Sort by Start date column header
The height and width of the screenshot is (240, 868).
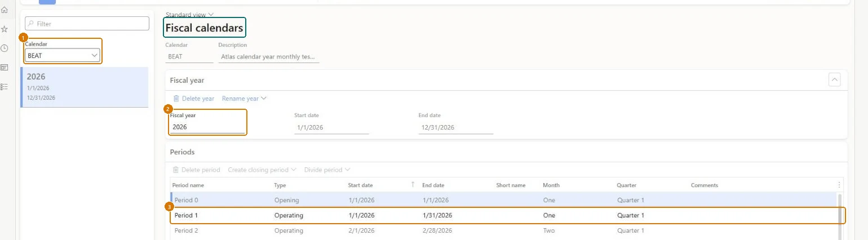click(360, 185)
